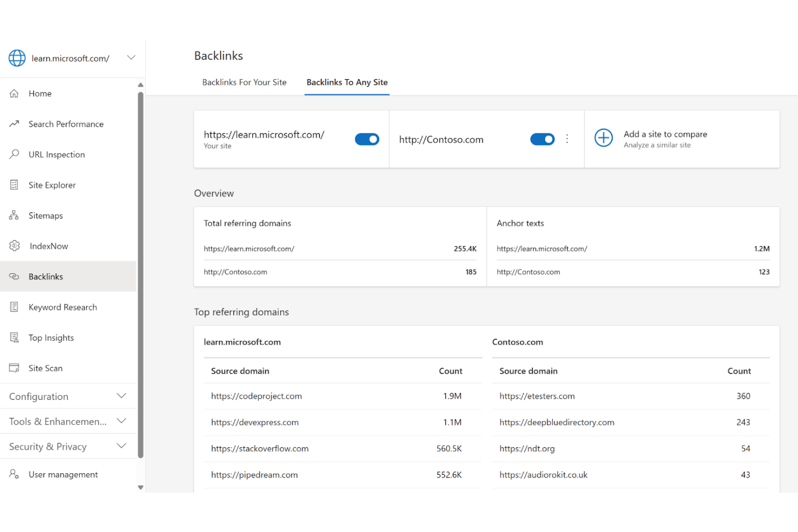Click the Backlinks chain icon

15,277
